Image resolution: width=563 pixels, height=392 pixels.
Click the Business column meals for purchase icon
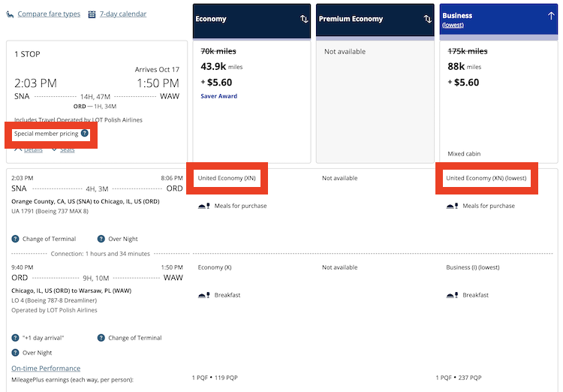pos(452,206)
